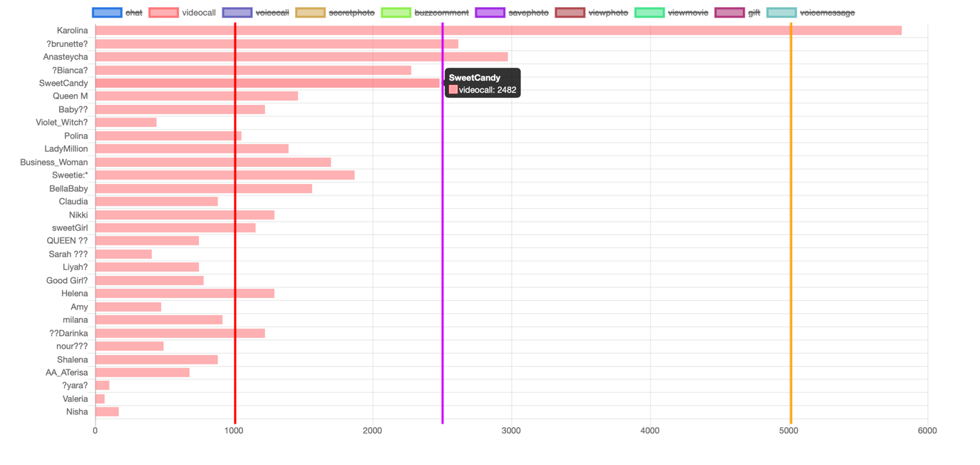The width and height of the screenshot is (980, 465).
Task: Click the LadyMillion bar
Action: pyautogui.click(x=192, y=149)
